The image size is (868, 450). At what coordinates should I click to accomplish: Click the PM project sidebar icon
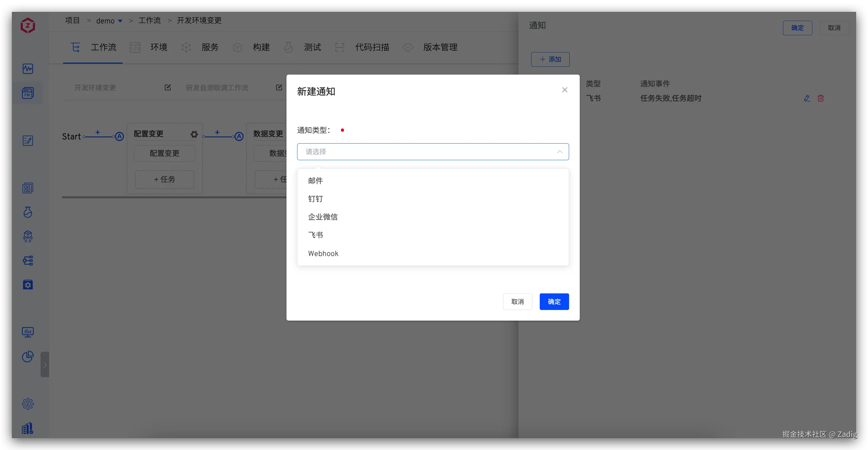(x=28, y=93)
